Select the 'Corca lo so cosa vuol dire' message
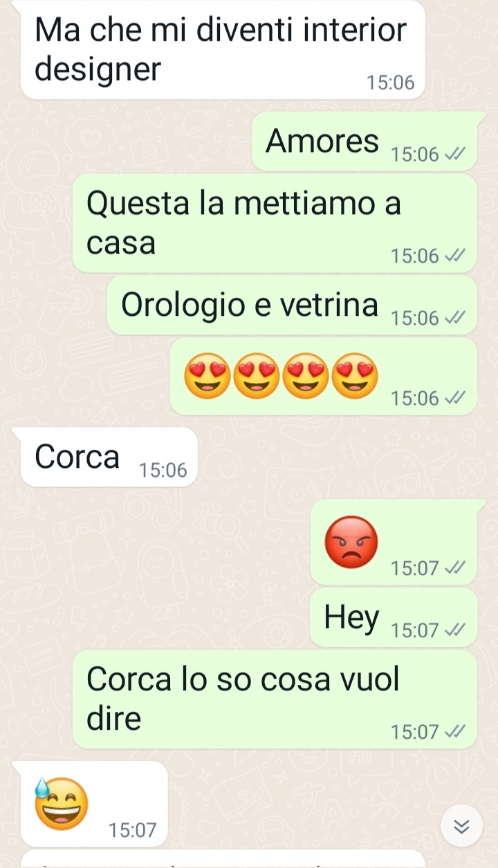This screenshot has width=498, height=868. (275, 699)
